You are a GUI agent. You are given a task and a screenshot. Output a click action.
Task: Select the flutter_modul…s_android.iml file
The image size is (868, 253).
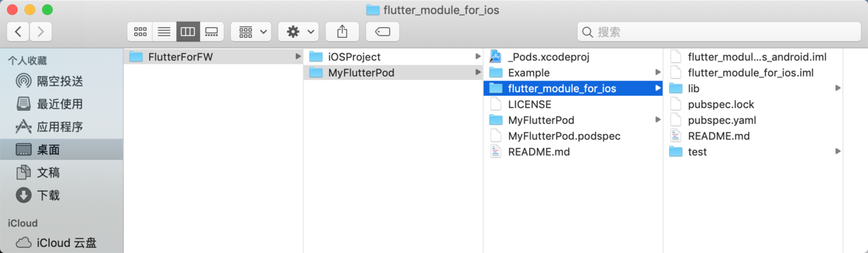point(752,57)
